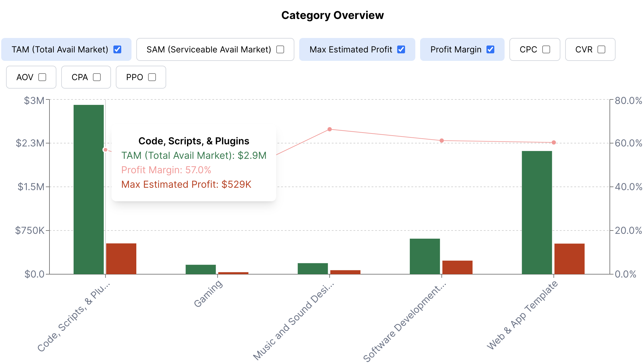
Task: Click the green TAM bar for Gaming
Action: pyautogui.click(x=201, y=269)
